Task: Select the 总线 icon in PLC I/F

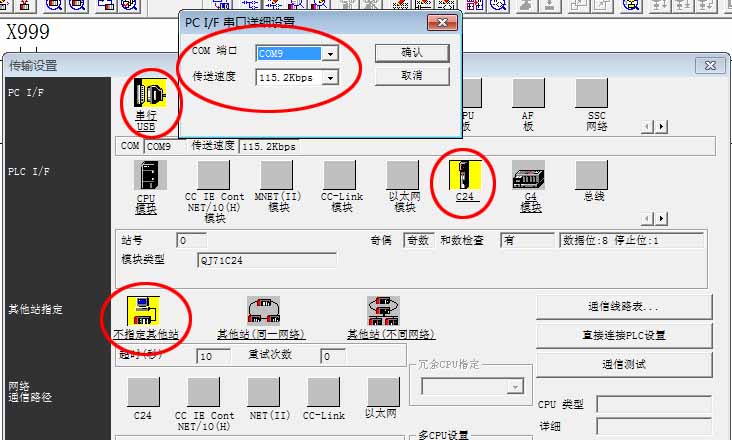Action: click(592, 175)
